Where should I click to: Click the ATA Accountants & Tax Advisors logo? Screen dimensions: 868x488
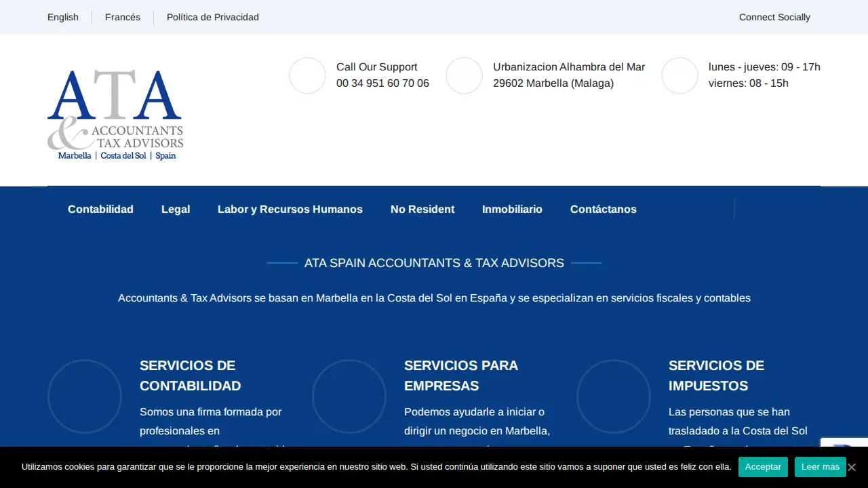click(115, 115)
